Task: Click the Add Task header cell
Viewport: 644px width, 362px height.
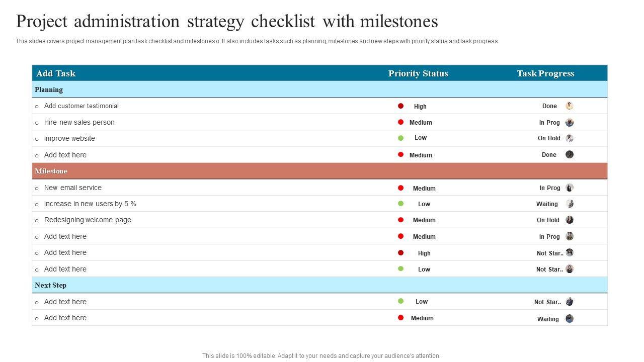Action: click(56, 73)
